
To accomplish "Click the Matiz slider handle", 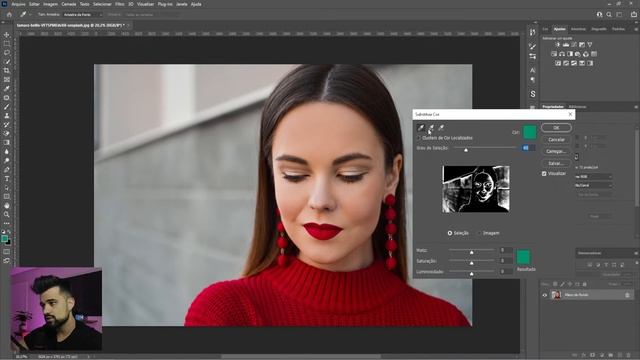I will coord(471,253).
